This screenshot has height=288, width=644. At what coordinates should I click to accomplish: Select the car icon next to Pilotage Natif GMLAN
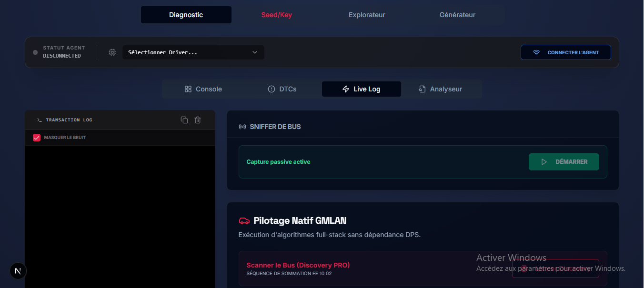tap(243, 220)
